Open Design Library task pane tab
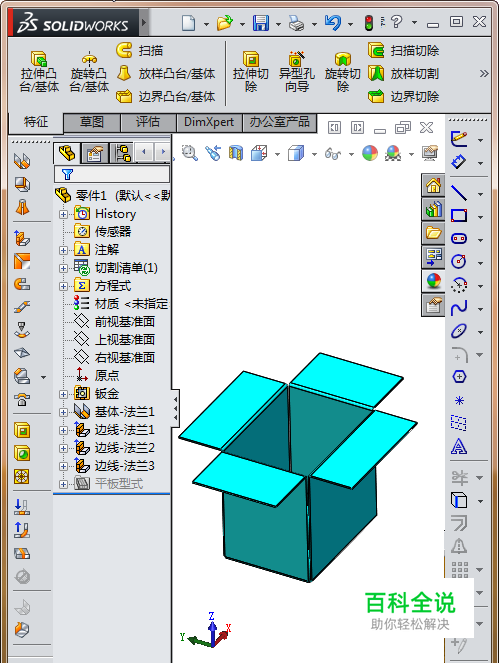 433,209
